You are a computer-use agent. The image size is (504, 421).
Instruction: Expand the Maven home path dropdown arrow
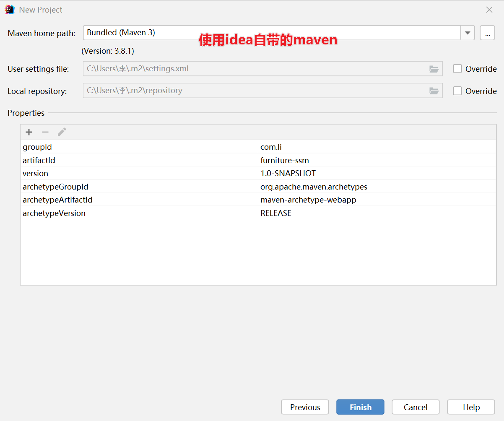pyautogui.click(x=468, y=33)
